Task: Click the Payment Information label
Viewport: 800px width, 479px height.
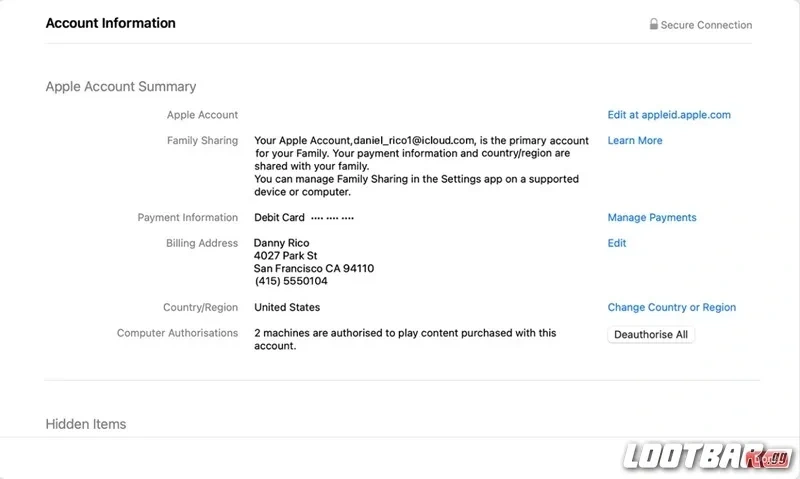Action: pos(187,217)
